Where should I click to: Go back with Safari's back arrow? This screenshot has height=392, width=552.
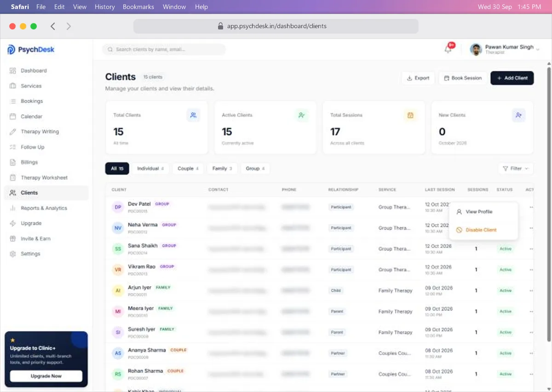[53, 26]
